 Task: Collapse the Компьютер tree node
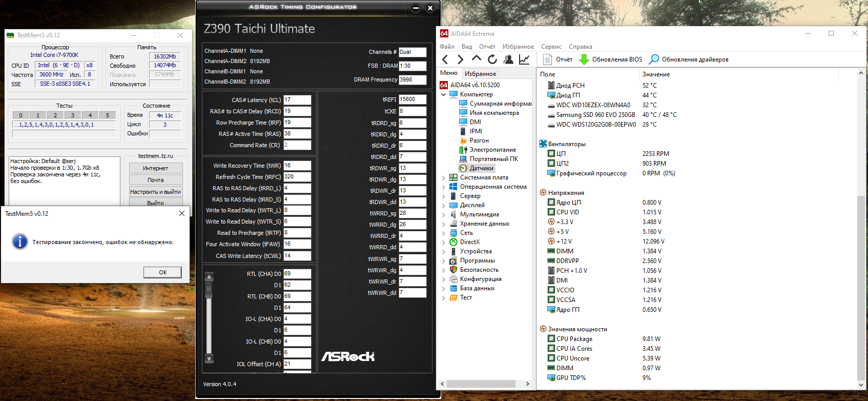444,94
